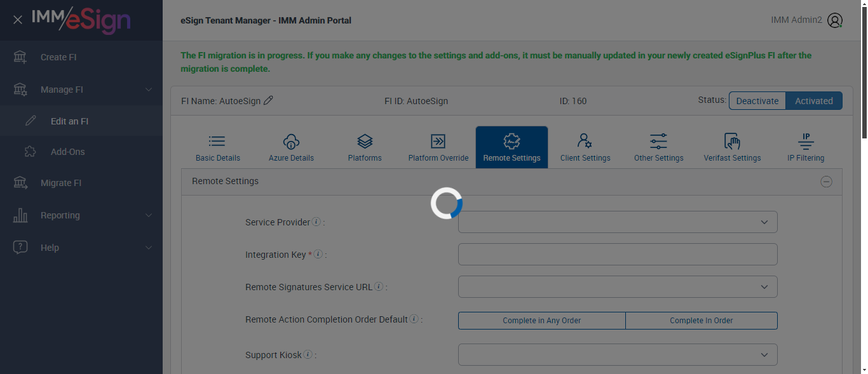Show info for Remote Action Completion Order Default
Image resolution: width=868 pixels, height=374 pixels.
414,319
